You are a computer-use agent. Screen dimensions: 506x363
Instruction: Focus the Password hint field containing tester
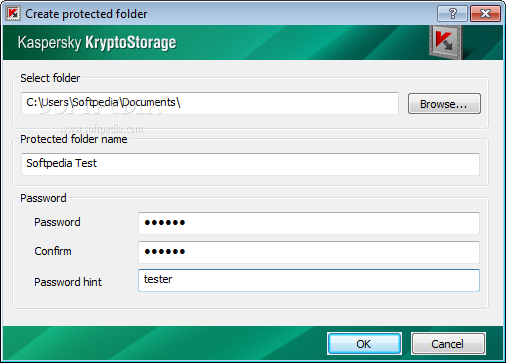pos(309,280)
